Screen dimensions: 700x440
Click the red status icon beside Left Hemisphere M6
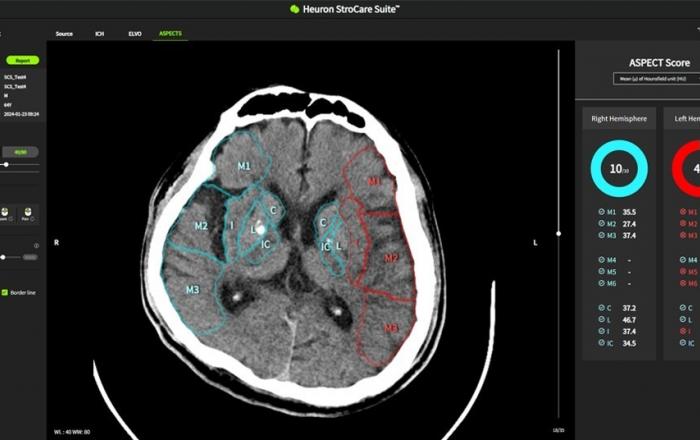[x=683, y=283]
